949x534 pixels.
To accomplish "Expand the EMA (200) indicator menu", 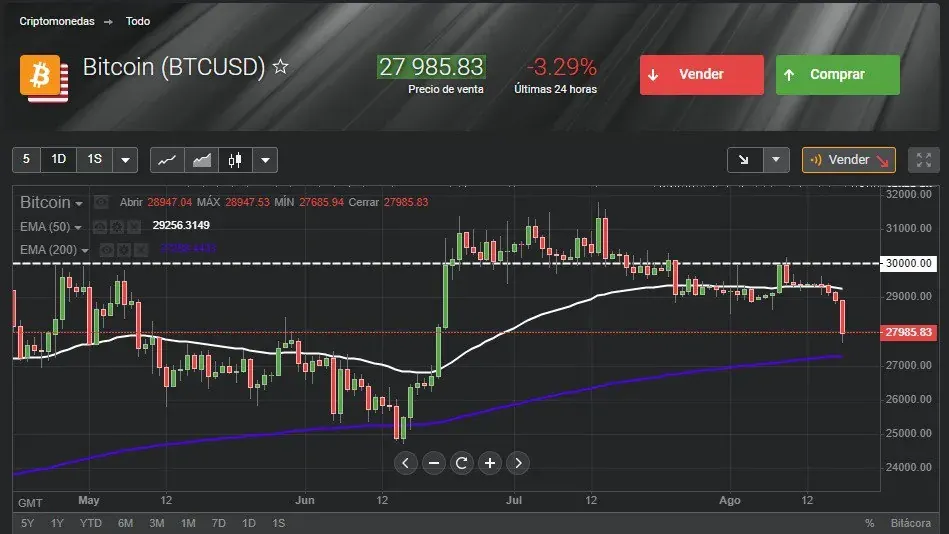I will pos(85,250).
